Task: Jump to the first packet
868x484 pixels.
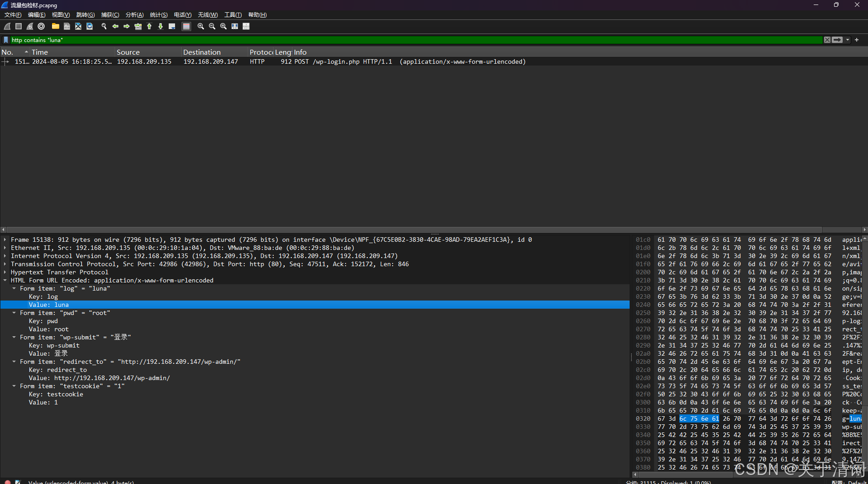Action: tap(149, 27)
